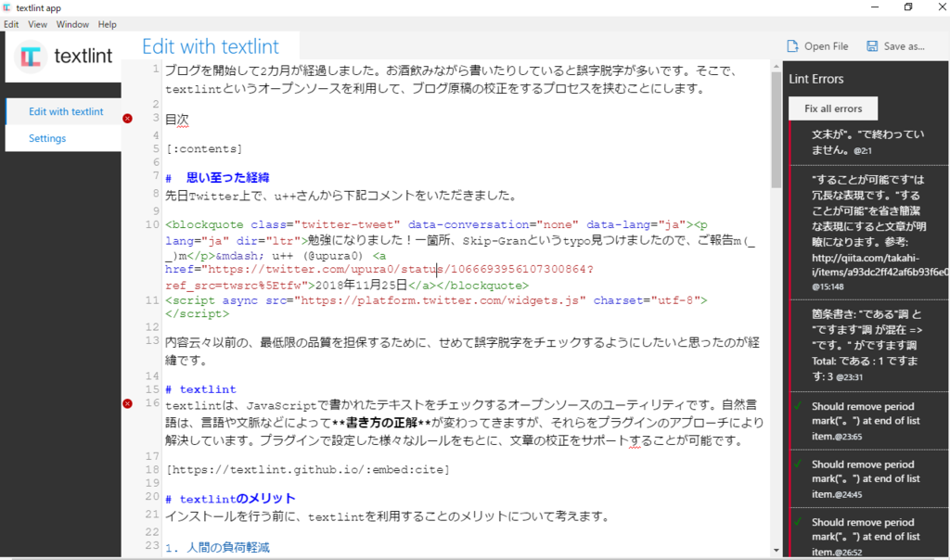Click green check next to fix at @24:45
This screenshot has height=560, width=950.
tap(799, 464)
